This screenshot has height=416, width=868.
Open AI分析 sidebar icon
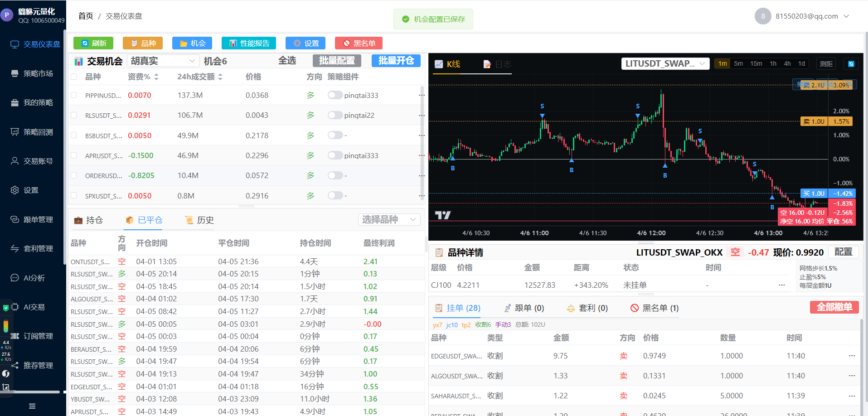pos(15,278)
